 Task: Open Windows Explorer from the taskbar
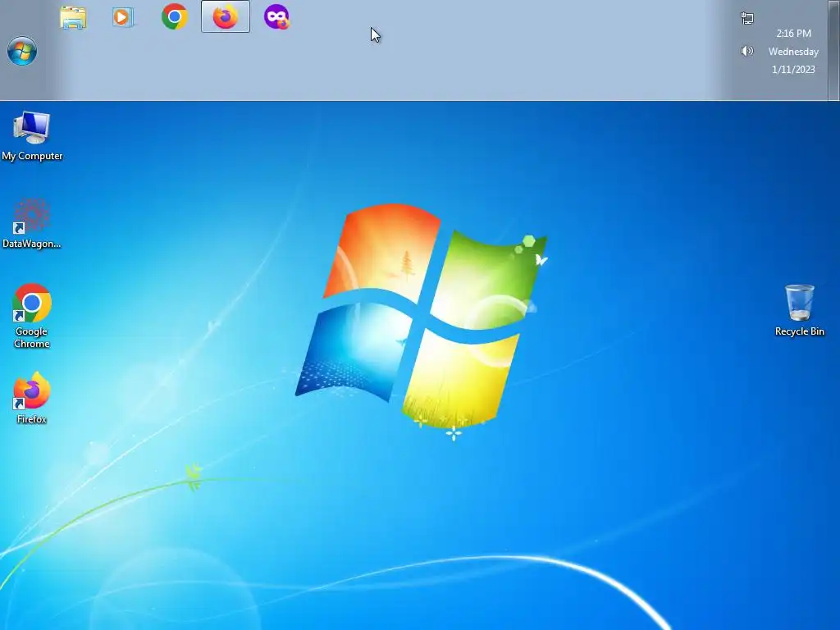(73, 17)
